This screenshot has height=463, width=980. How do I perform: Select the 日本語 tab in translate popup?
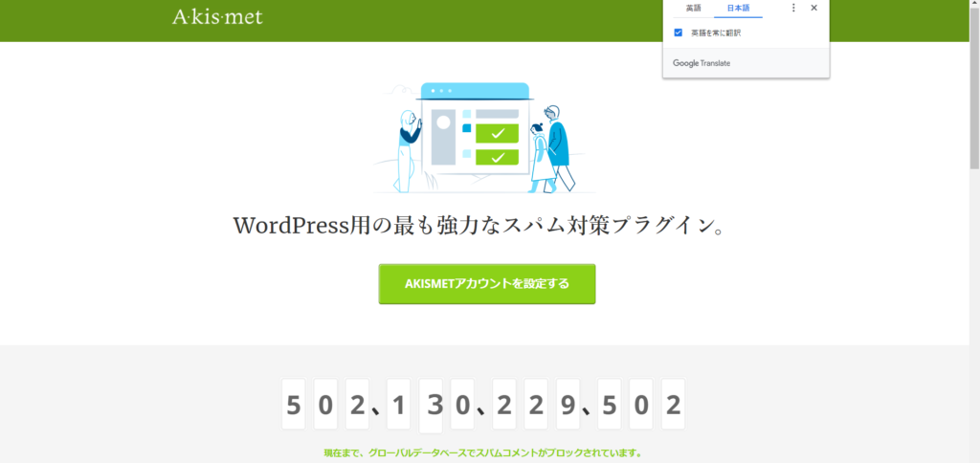738,8
